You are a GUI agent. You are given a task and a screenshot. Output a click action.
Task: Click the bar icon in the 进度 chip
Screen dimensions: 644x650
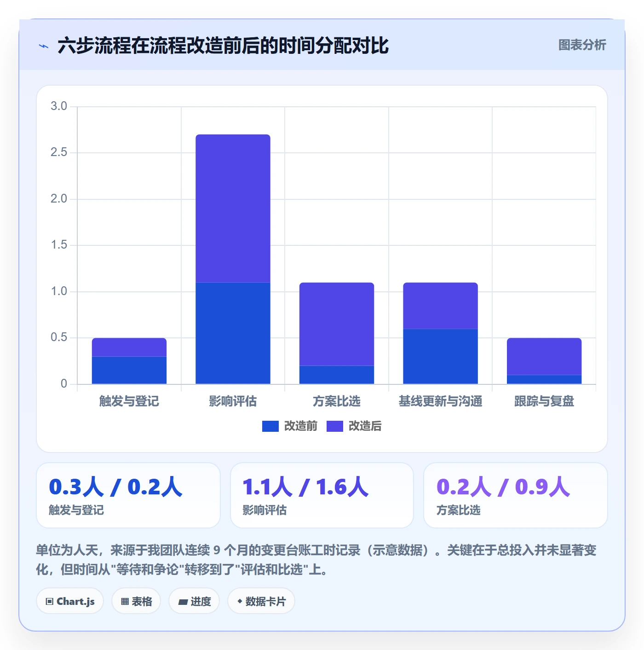(183, 602)
